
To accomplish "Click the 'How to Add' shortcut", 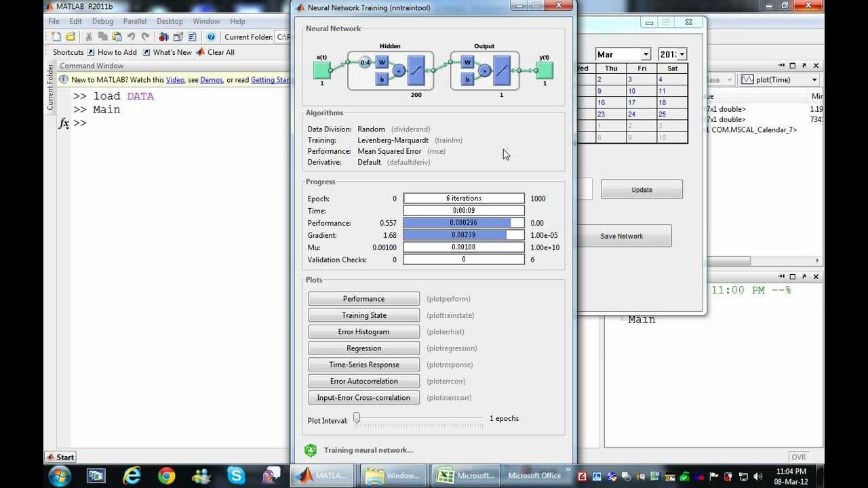I will [112, 52].
